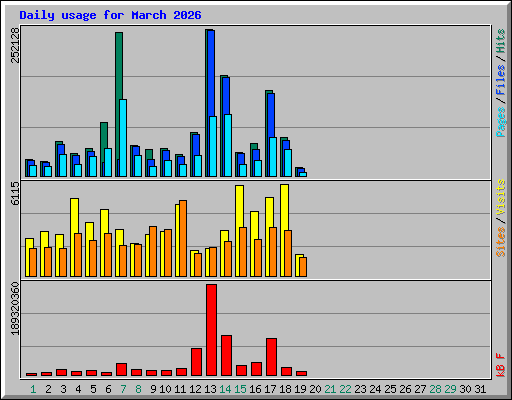Click the red KBytes bar for day 14
This screenshot has height=400, width=512.
pyautogui.click(x=226, y=356)
